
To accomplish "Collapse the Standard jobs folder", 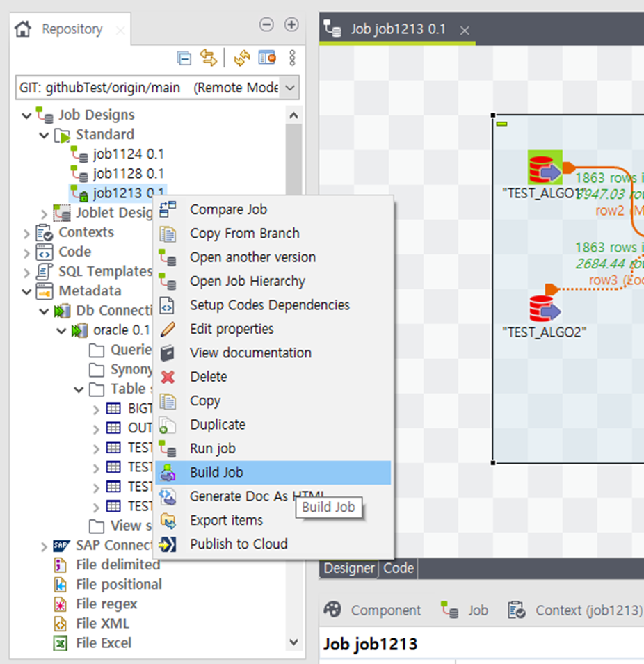I will pos(44,135).
